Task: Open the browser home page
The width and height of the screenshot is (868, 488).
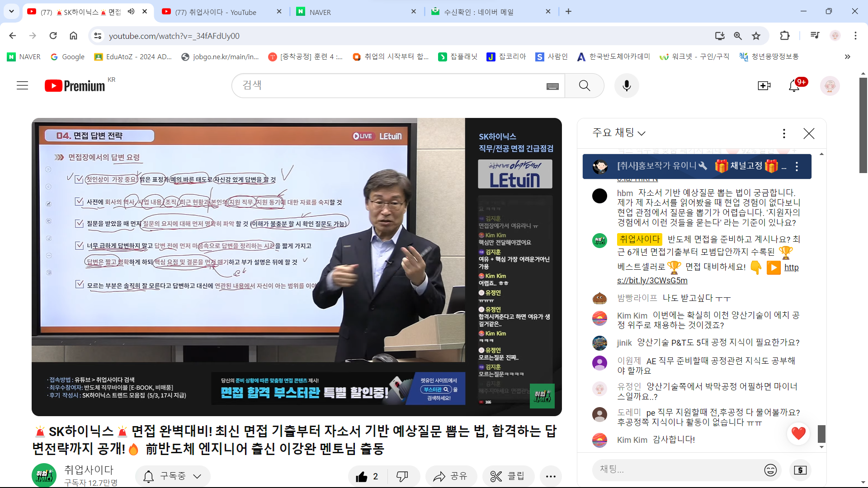Action: (x=73, y=36)
